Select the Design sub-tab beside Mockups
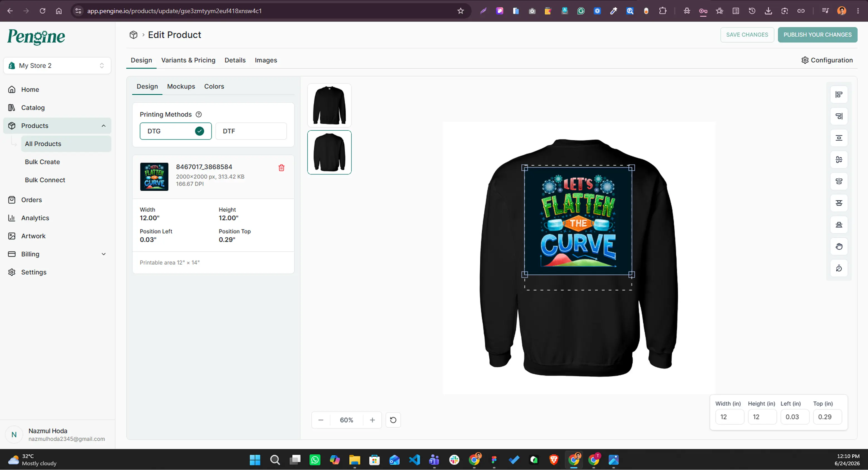868x470 pixels. pyautogui.click(x=147, y=86)
